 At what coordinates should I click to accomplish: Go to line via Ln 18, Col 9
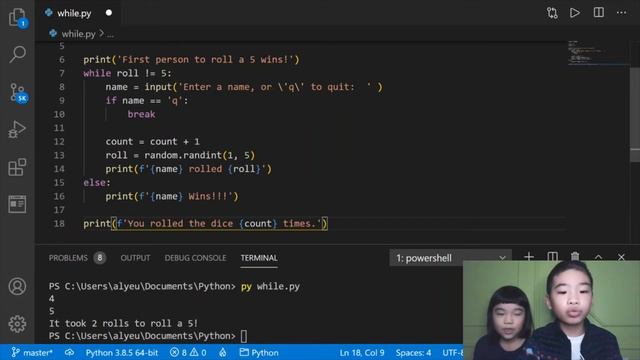[362, 353]
